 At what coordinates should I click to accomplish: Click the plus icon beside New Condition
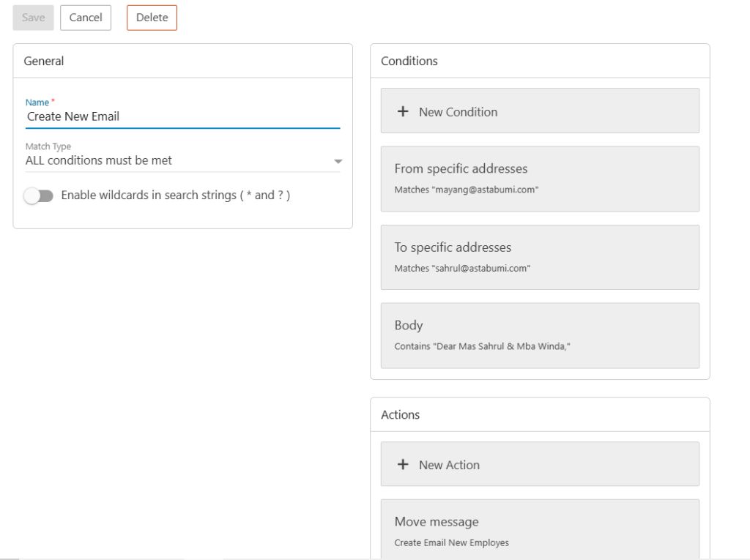click(402, 112)
